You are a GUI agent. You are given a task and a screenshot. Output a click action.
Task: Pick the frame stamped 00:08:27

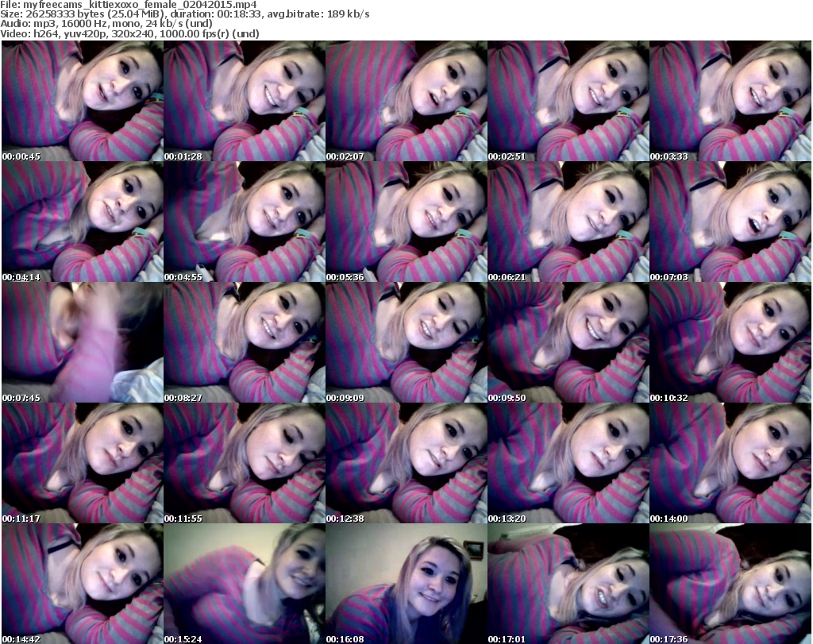pyautogui.click(x=245, y=342)
